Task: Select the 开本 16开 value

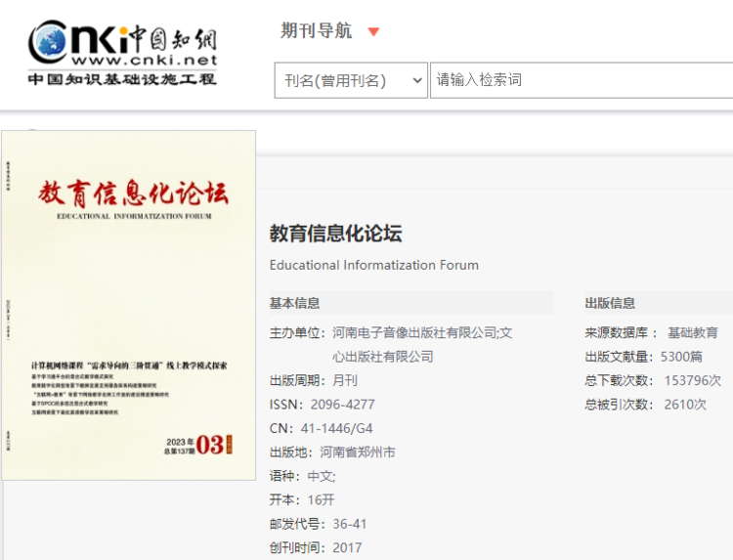Action: click(x=322, y=499)
